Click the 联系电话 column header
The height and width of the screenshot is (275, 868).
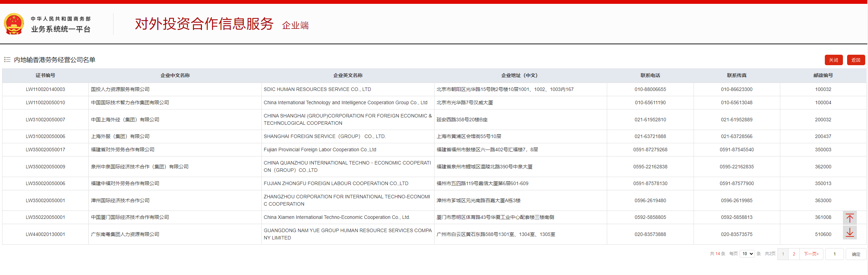click(x=650, y=75)
